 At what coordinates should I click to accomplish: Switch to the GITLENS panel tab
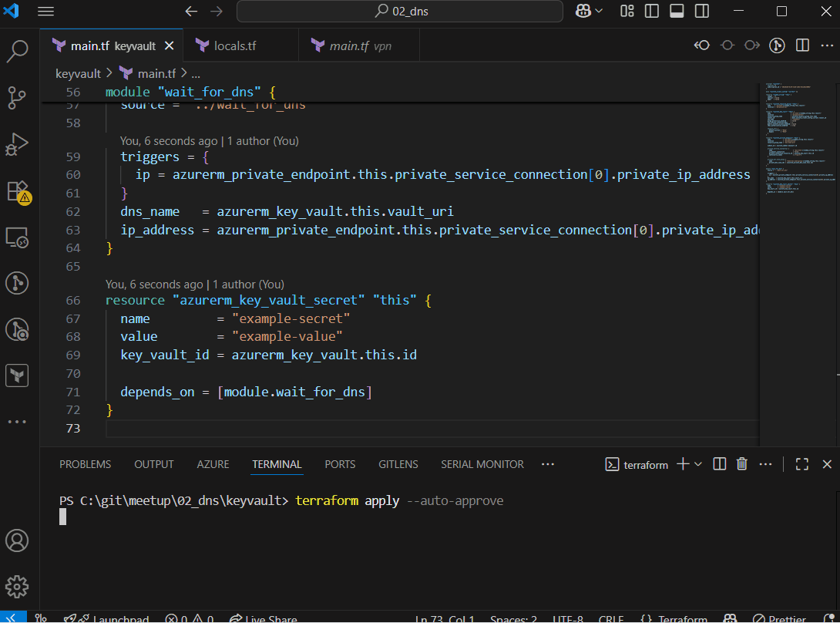398,464
